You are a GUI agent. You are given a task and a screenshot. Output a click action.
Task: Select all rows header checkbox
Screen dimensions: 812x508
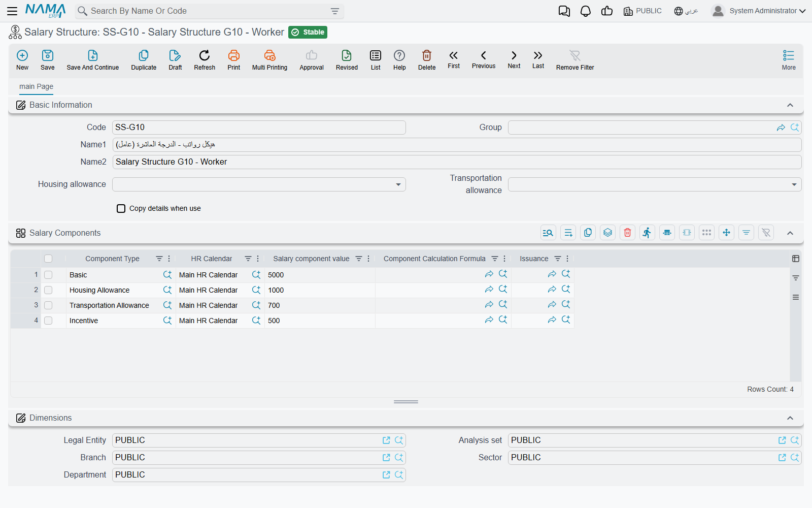point(48,259)
